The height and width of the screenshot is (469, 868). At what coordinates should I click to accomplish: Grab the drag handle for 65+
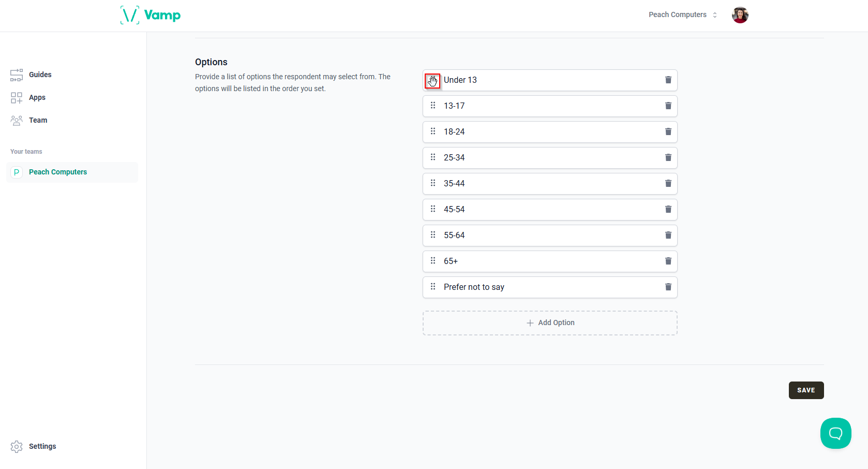[x=433, y=261]
